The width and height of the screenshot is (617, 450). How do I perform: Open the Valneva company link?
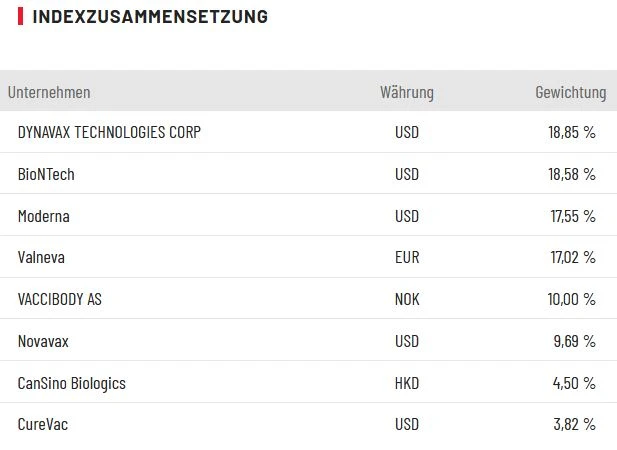click(42, 257)
